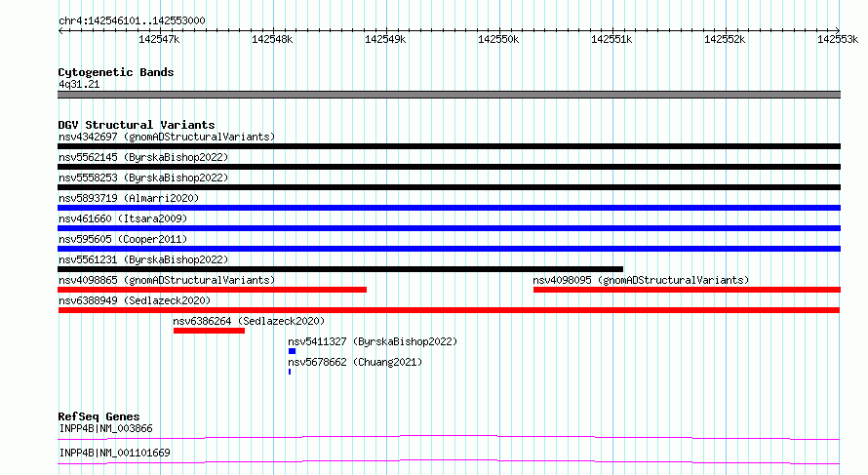Click the nsv4098095 gnomADStructuralVariants label
Viewport: 868px width, 475px height.
641,280
